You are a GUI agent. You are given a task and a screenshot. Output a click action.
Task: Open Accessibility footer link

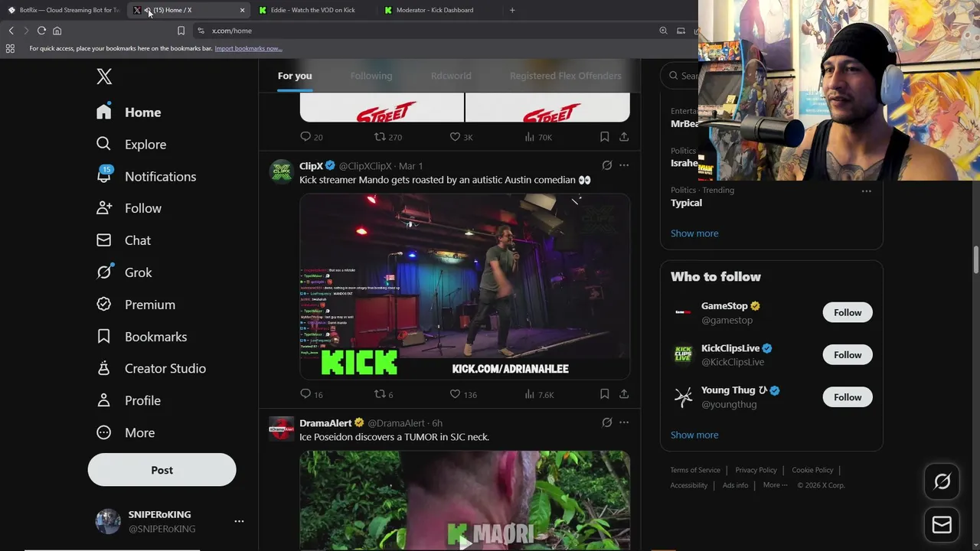689,485
